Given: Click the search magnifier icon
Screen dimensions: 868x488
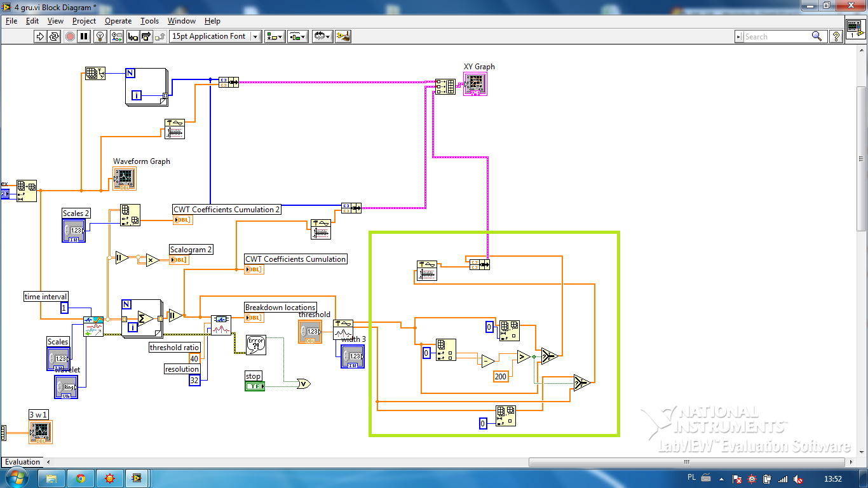Looking at the screenshot, I should [817, 37].
